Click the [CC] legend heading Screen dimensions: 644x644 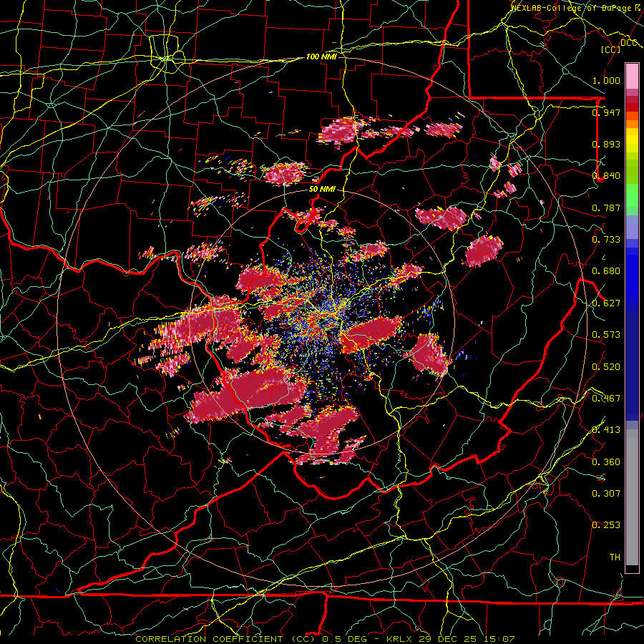pyautogui.click(x=611, y=49)
